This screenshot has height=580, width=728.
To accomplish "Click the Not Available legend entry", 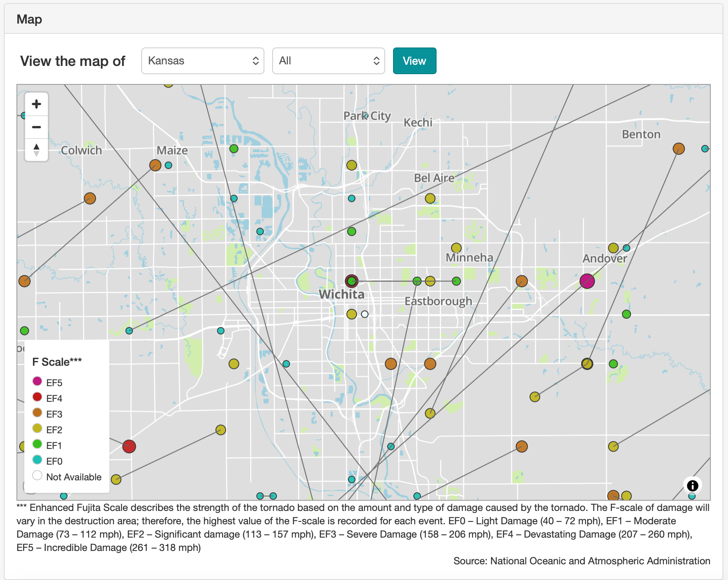I will [67, 476].
